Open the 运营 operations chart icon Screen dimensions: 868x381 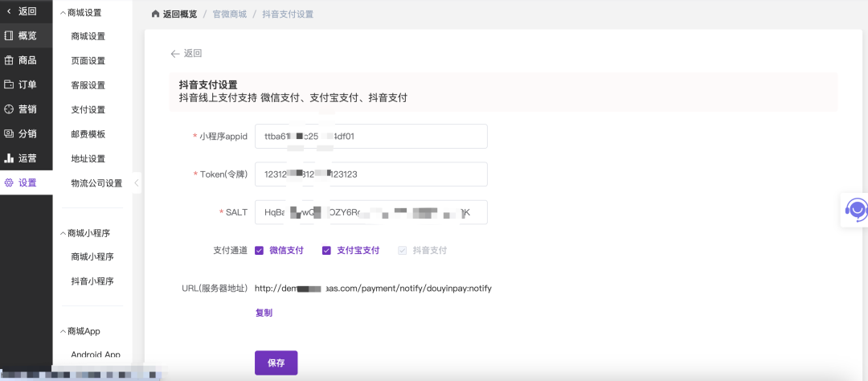point(9,158)
